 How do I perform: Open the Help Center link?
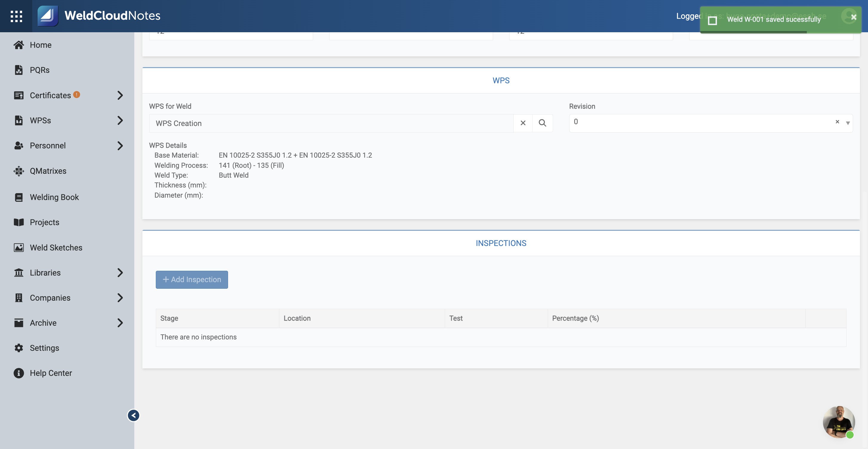(50, 373)
